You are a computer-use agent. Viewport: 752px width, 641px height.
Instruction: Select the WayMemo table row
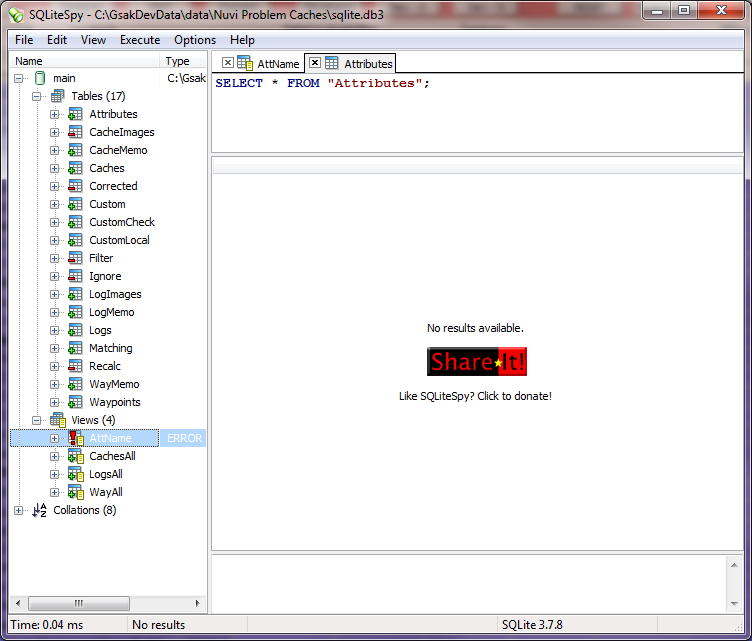114,384
